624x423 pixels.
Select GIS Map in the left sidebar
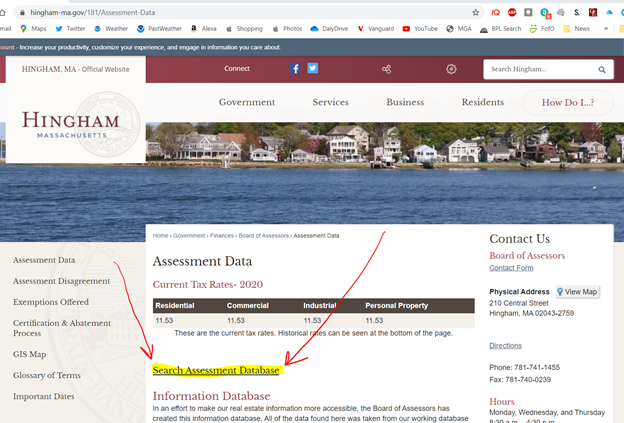29,354
